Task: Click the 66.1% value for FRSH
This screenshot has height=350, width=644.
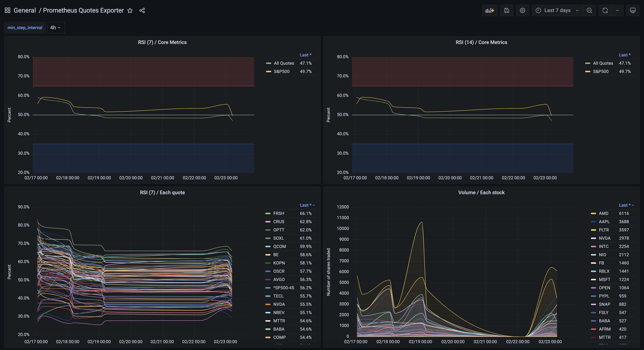Action: pyautogui.click(x=305, y=213)
